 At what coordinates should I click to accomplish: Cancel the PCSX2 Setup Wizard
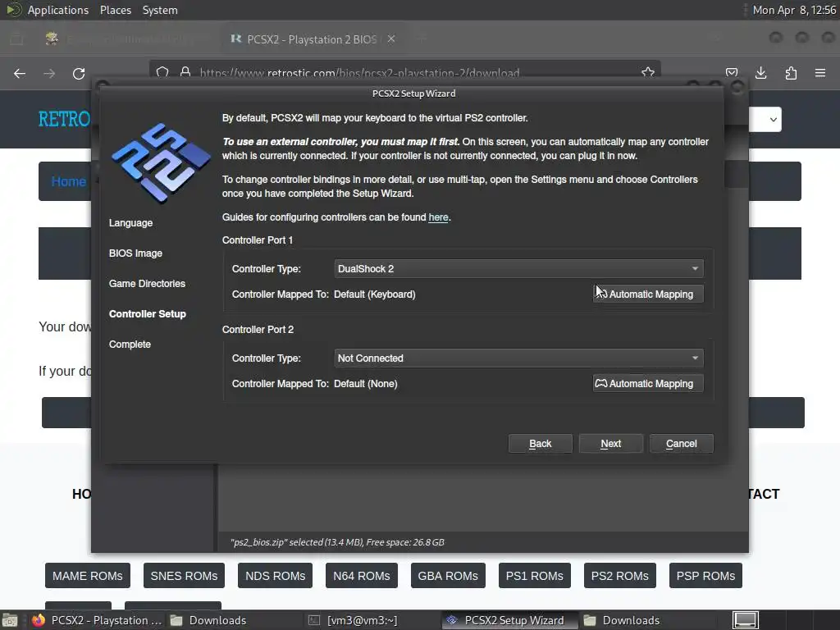[x=682, y=444]
